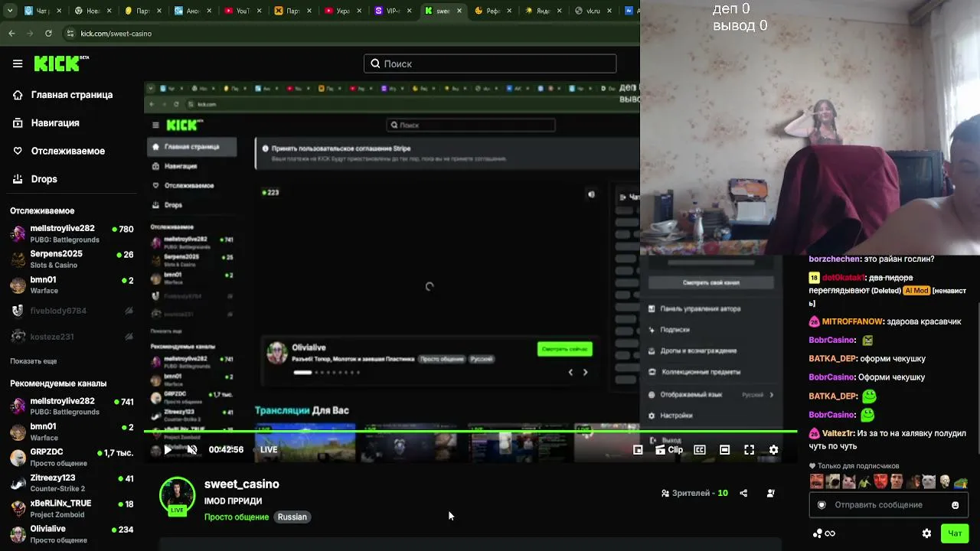
Task: Toggle the player mute speaker icon
Action: (192, 450)
